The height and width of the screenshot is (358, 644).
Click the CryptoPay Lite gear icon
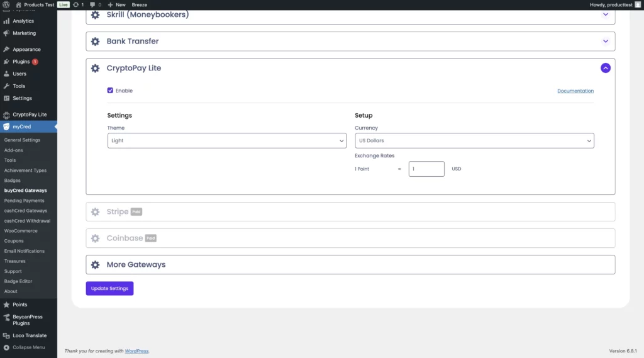95,68
